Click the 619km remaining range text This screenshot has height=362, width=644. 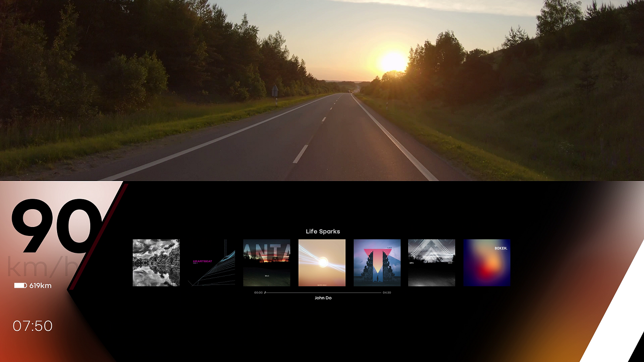coord(40,286)
